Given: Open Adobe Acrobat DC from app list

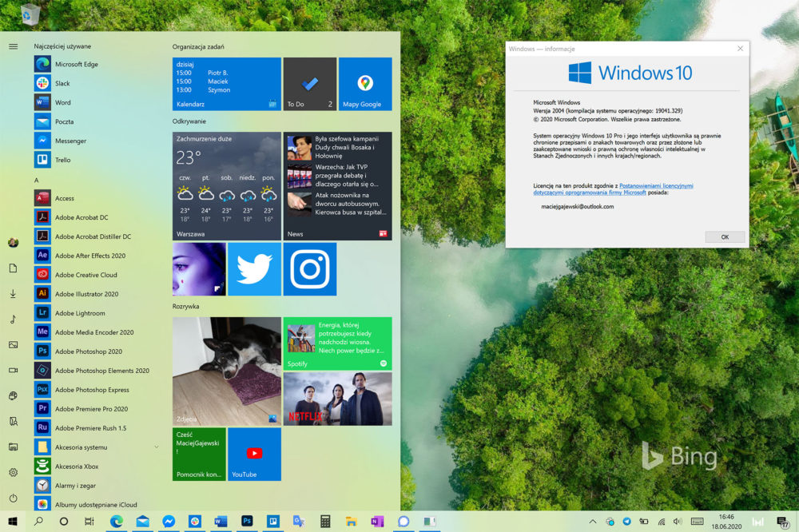Looking at the screenshot, I should point(97,217).
